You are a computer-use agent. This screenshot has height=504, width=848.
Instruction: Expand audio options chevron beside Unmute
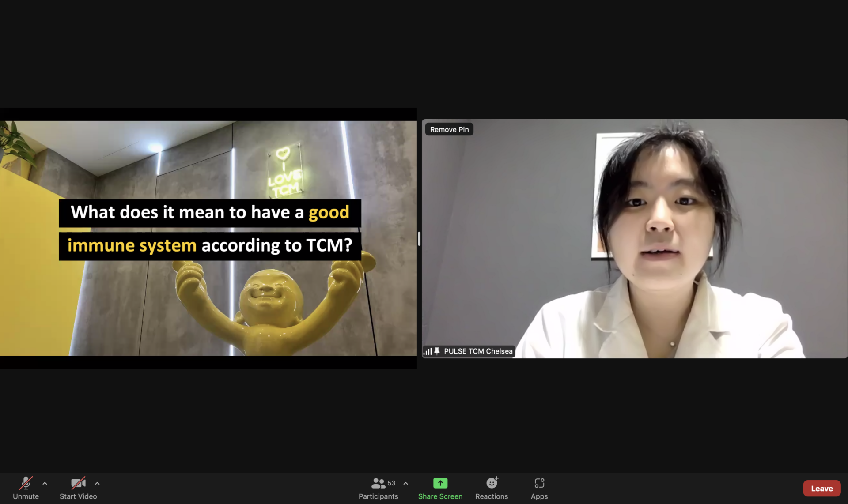click(45, 484)
